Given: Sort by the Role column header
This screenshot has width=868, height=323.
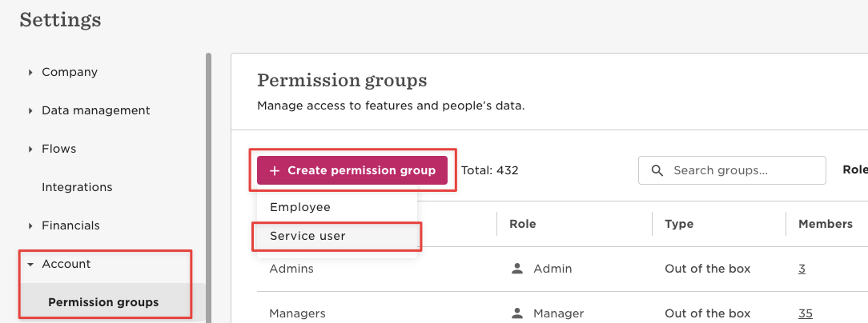Looking at the screenshot, I should pyautogui.click(x=523, y=224).
